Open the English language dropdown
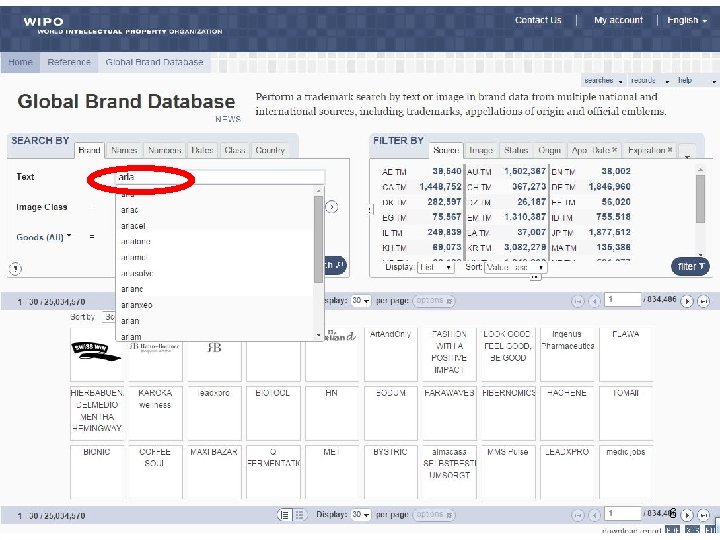The image size is (720, 540). pyautogui.click(x=687, y=20)
